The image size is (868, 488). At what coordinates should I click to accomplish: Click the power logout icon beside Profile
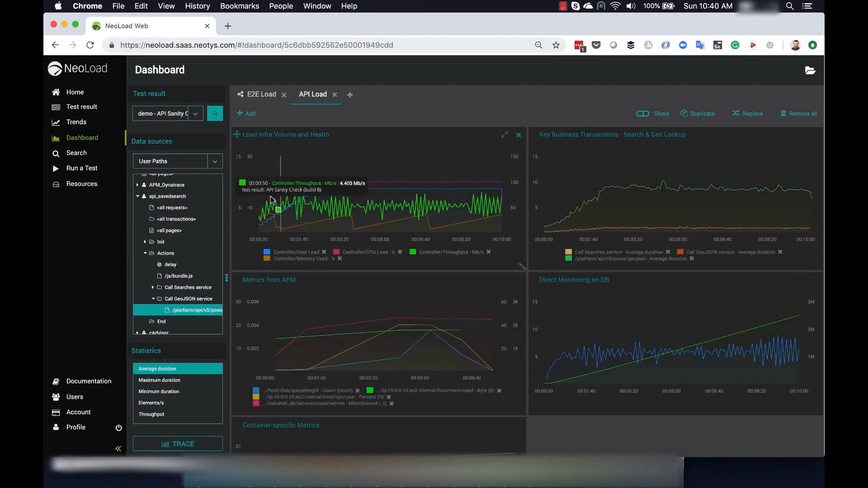[x=118, y=427]
